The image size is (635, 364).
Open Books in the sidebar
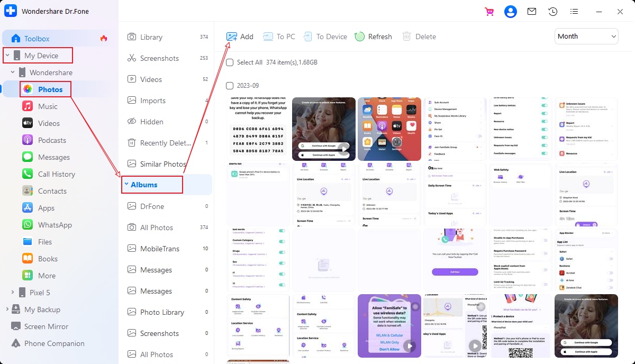point(48,259)
